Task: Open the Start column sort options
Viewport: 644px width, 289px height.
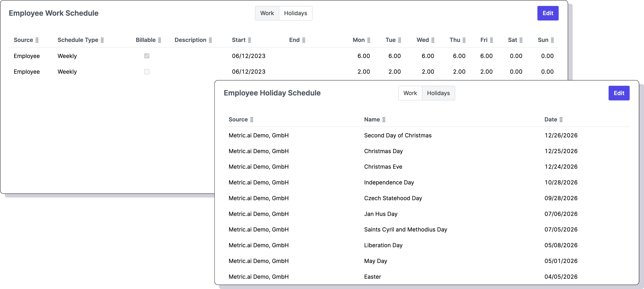Action: pos(250,40)
